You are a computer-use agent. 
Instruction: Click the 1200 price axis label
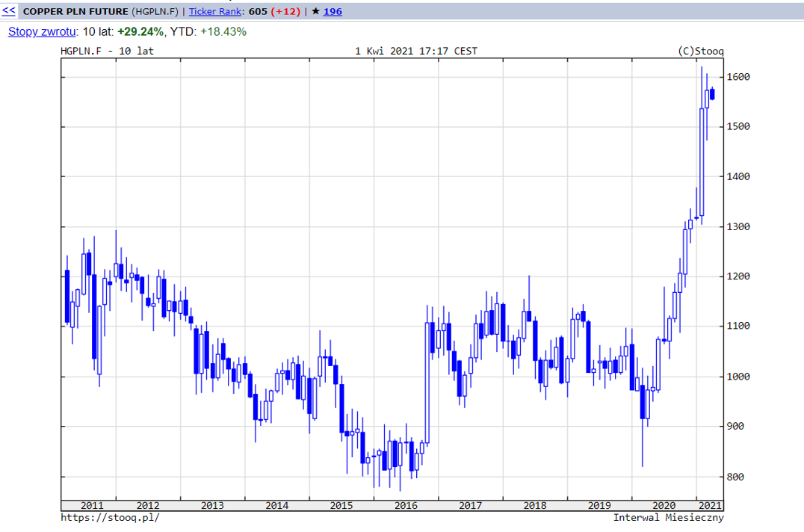pos(738,276)
